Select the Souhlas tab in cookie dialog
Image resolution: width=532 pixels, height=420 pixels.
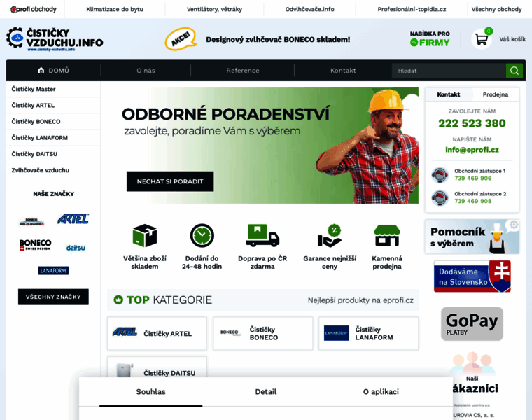click(x=150, y=391)
